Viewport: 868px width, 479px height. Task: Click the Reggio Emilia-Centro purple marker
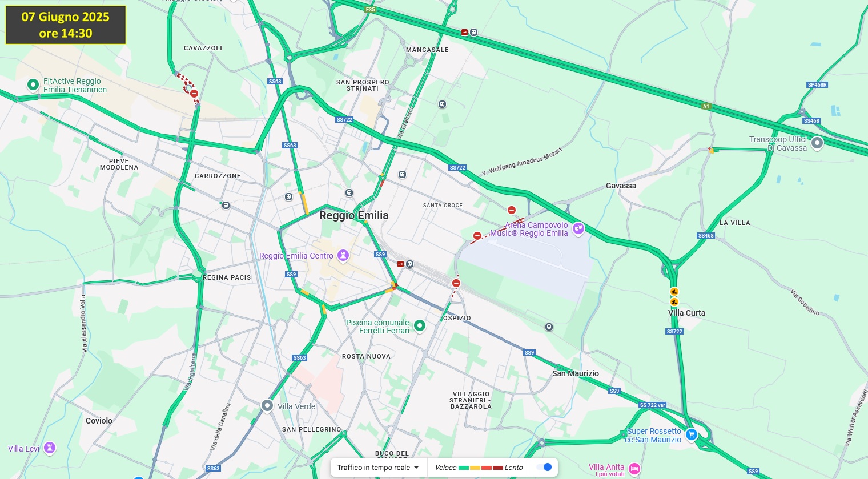tap(343, 255)
